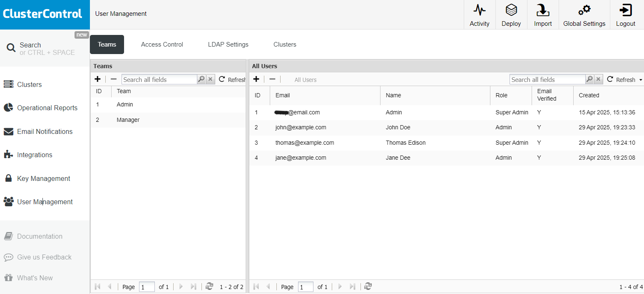The width and height of the screenshot is (644, 294).
Task: Open Global Settings
Action: [584, 15]
